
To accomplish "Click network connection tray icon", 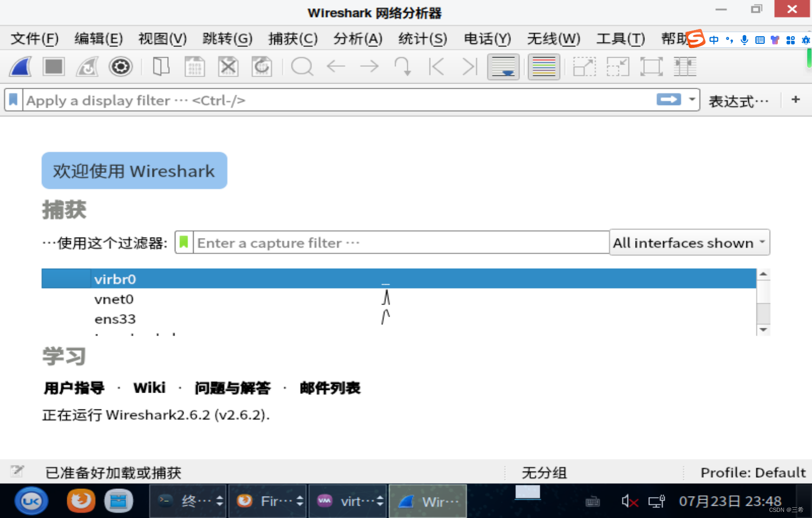I will (657, 502).
